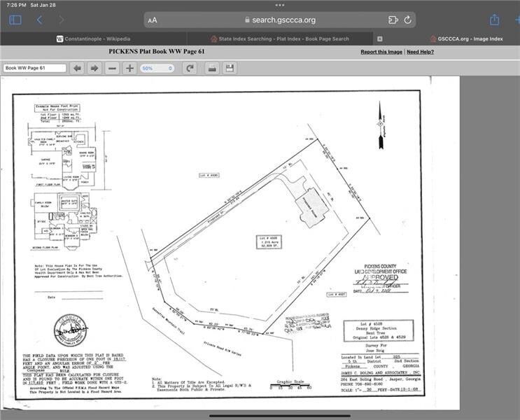
Task: Click the Pickens County approval stamp
Action: coord(381,279)
